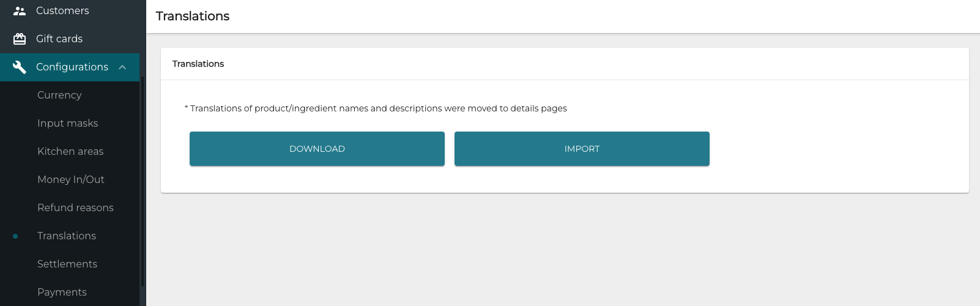Image resolution: width=980 pixels, height=306 pixels.
Task: Click the Customers people icon
Action: [20, 11]
